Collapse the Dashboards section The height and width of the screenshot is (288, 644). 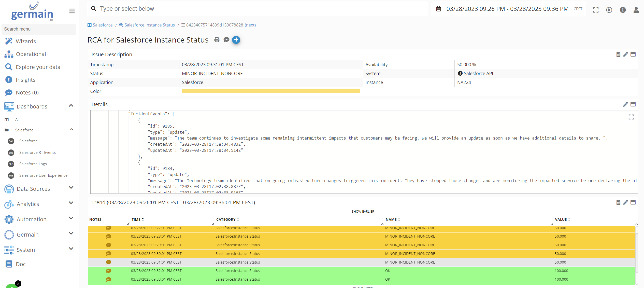coord(71,105)
